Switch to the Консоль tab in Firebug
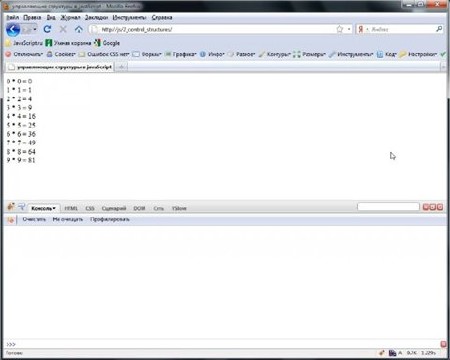 tap(44, 208)
